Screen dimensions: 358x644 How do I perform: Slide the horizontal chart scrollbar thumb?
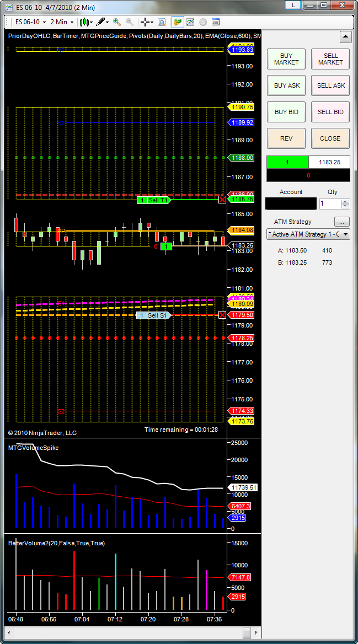[x=247, y=632]
